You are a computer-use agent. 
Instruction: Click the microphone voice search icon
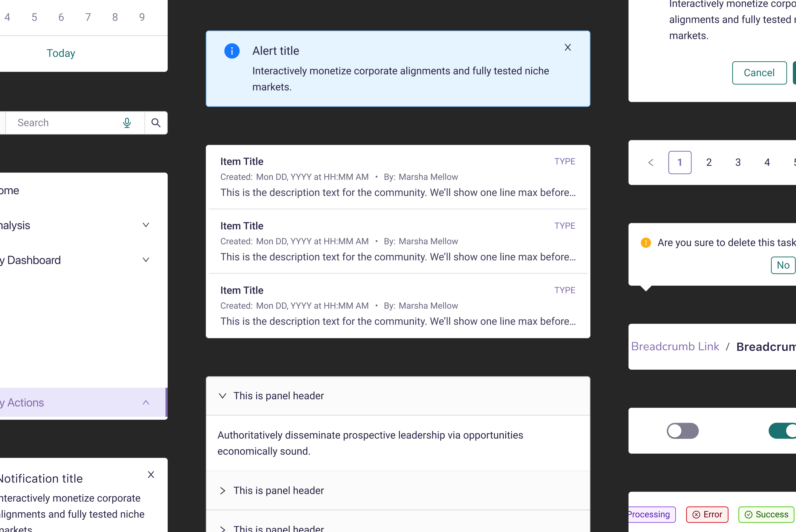[127, 123]
